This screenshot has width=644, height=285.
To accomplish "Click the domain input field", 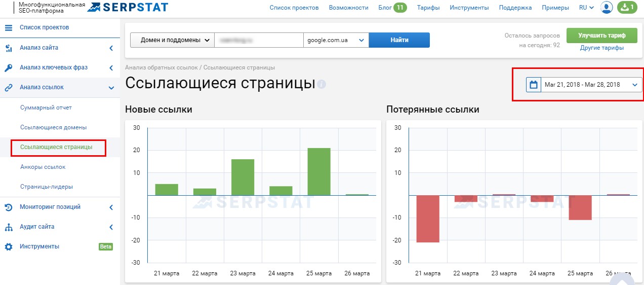I will point(259,40).
